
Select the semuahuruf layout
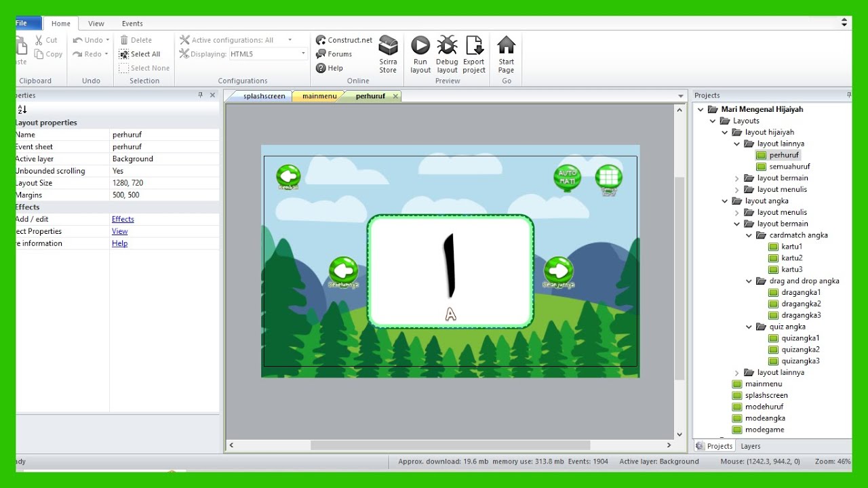(789, 167)
